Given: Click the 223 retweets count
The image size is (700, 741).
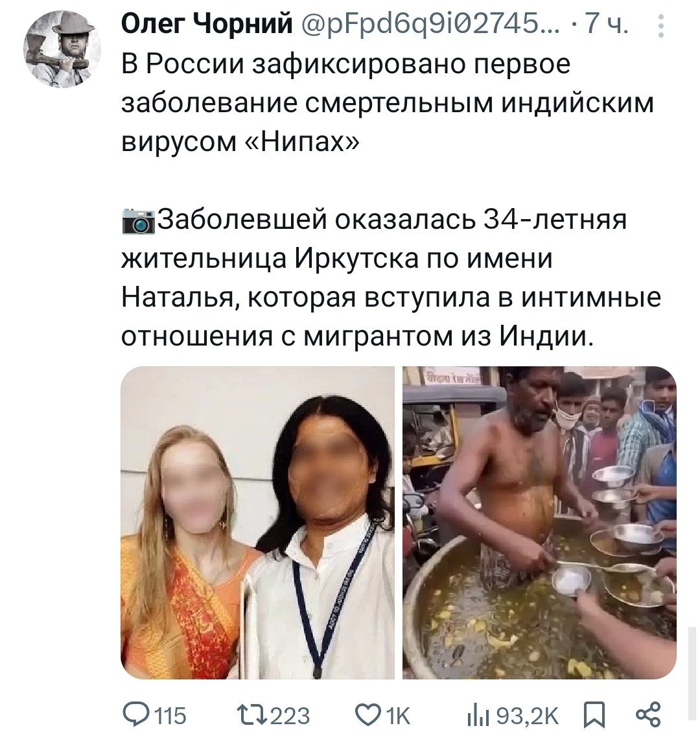Looking at the screenshot, I should pyautogui.click(x=290, y=716).
